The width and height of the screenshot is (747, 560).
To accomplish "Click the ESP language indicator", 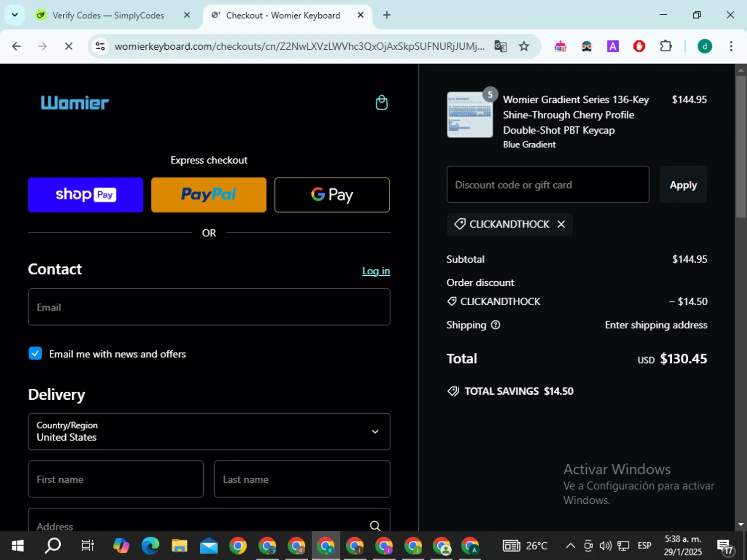I will click(x=644, y=546).
